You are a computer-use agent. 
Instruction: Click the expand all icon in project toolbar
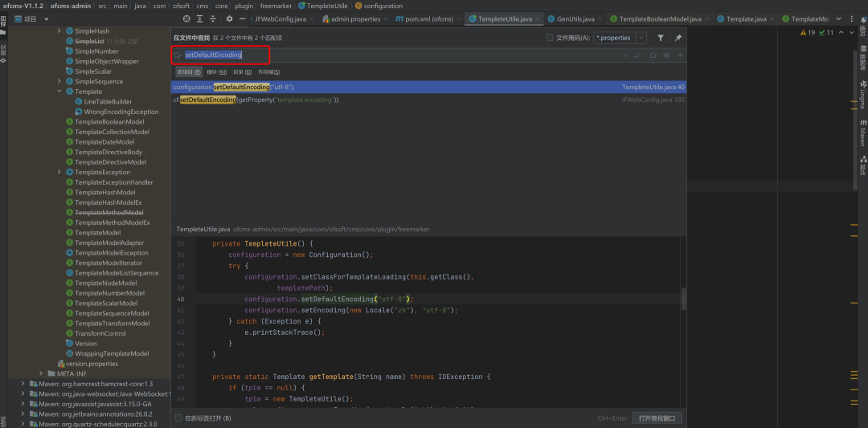click(x=200, y=18)
